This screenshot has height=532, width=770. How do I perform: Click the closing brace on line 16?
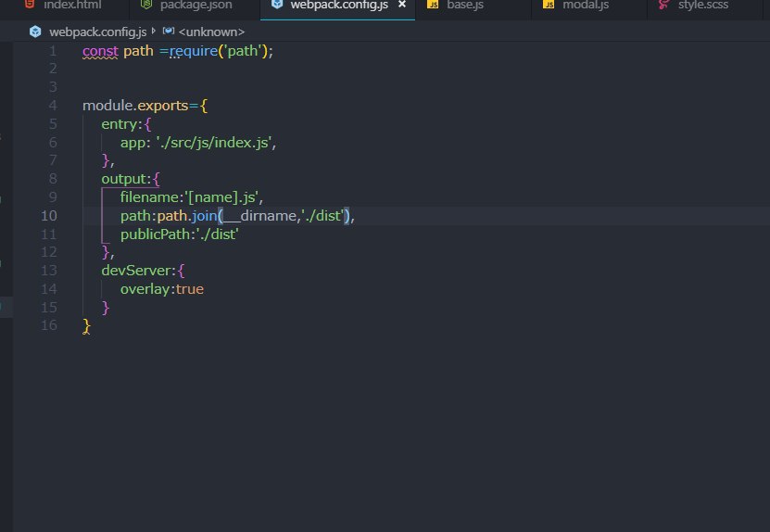[x=86, y=326]
